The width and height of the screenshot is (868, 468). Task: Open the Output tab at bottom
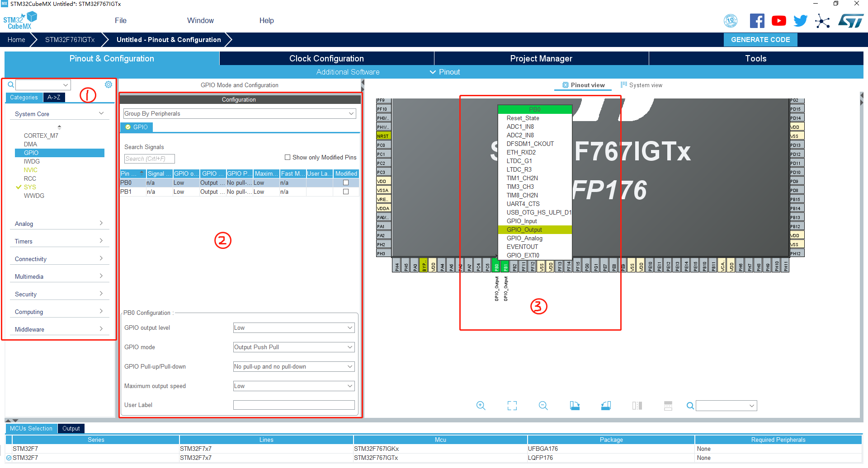[x=71, y=428]
